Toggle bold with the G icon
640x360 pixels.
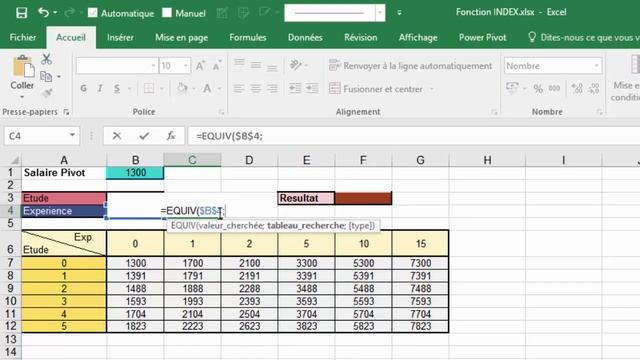[84, 89]
